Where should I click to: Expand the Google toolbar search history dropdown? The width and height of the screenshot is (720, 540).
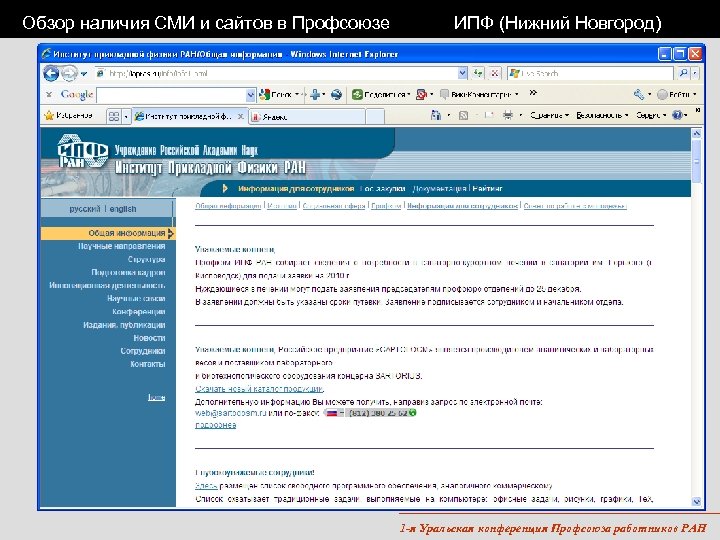click(251, 95)
